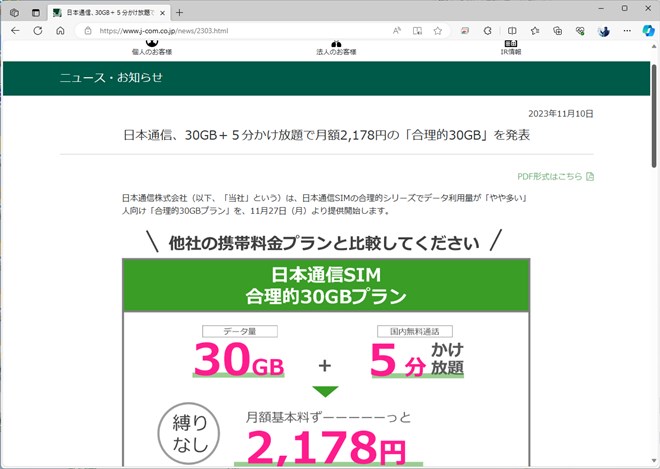Viewport: 660px width, 469px height.
Task: Click the article date 2023年11月10日
Action: point(561,114)
